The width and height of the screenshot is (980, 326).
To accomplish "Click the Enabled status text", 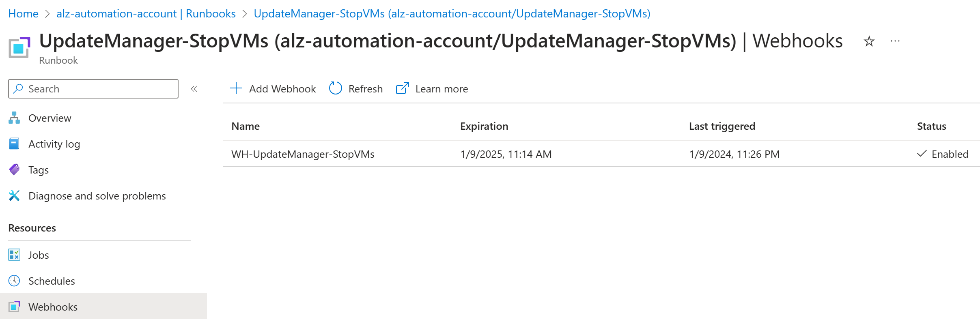I will (x=950, y=154).
